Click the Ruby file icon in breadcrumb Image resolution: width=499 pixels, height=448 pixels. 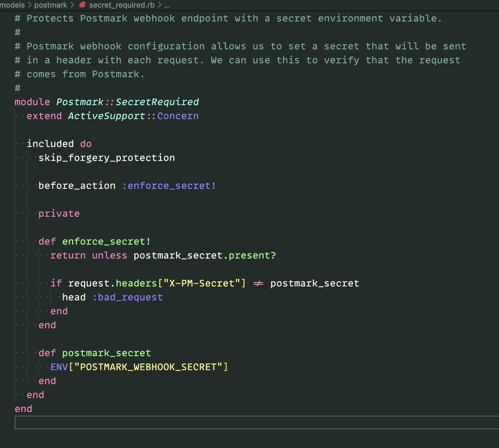click(82, 5)
